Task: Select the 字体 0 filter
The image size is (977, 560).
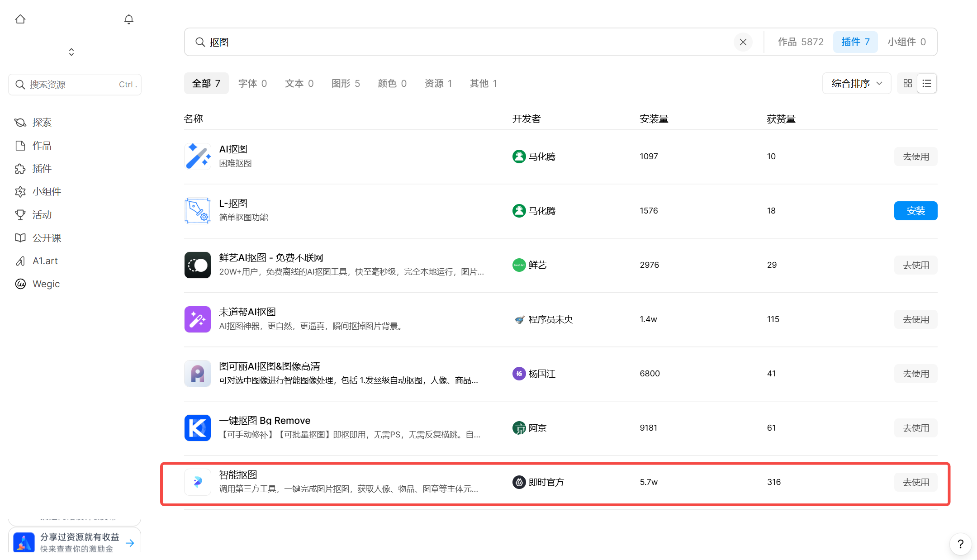Action: coord(252,84)
